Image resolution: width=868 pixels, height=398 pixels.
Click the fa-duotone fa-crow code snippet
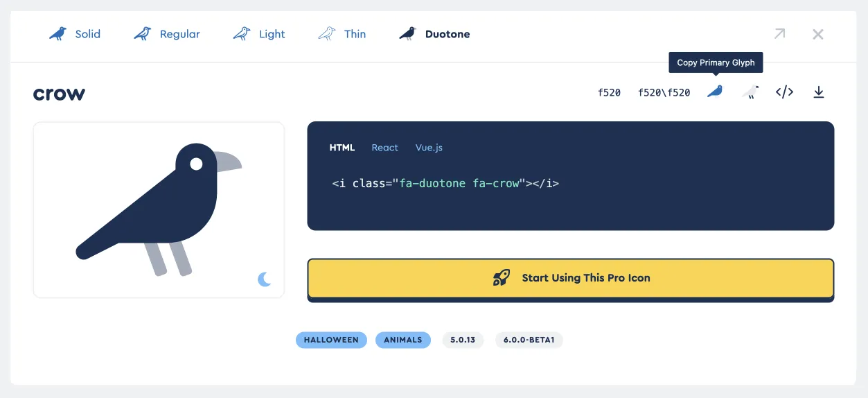tap(445, 184)
